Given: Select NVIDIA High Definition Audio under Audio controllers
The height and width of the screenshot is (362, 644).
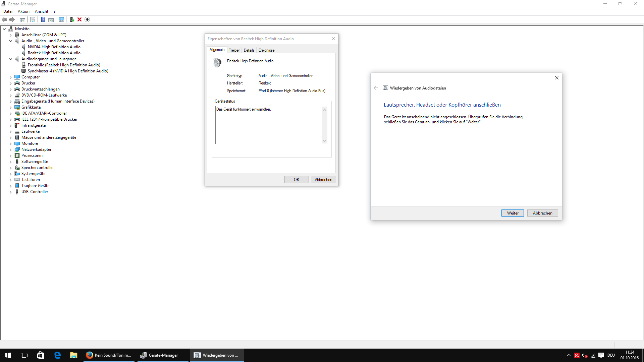Looking at the screenshot, I should (x=54, y=47).
